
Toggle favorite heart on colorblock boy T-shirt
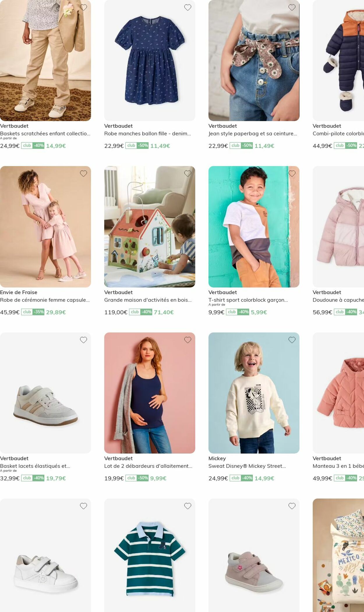point(292,174)
